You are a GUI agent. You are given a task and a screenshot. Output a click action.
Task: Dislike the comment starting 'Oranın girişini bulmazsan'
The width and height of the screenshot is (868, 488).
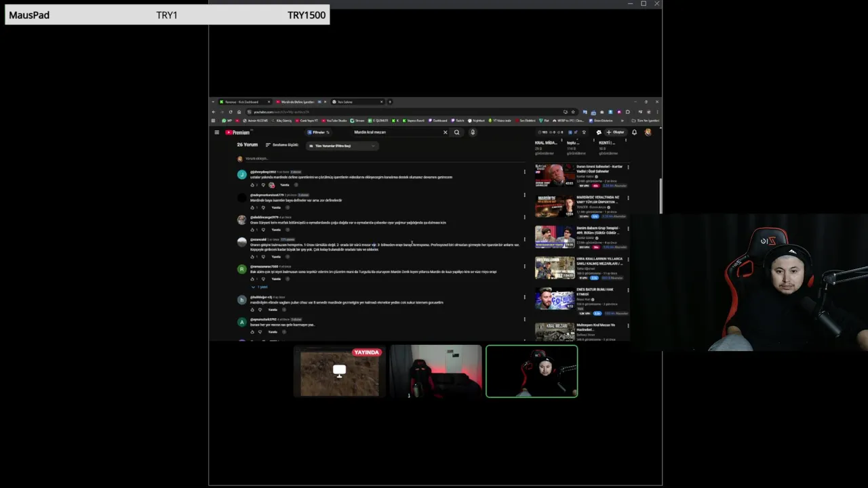pos(263,257)
